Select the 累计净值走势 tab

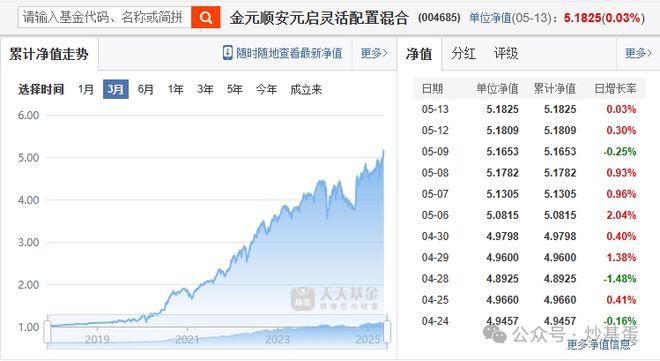tap(49, 54)
